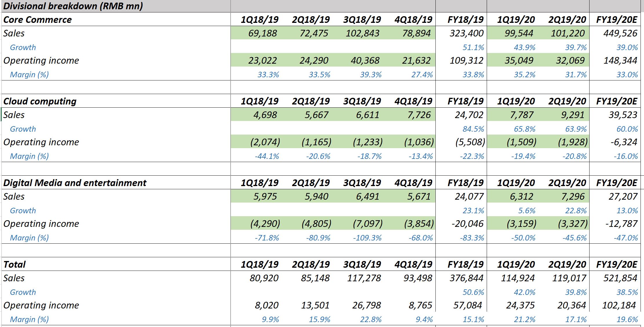Screen dimensions: 644x327
Task: Select Cloud computing FY19/20E sales 39,523
Action: 623,115
